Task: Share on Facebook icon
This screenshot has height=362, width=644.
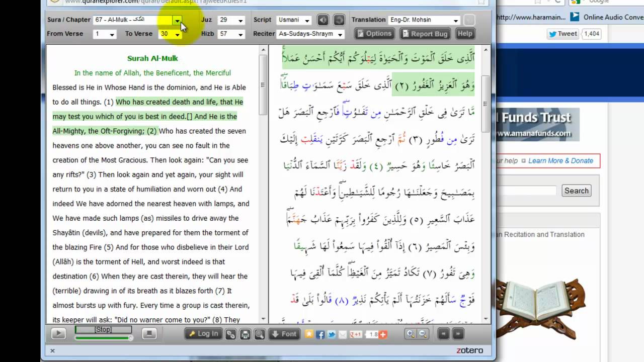Action: (x=320, y=334)
